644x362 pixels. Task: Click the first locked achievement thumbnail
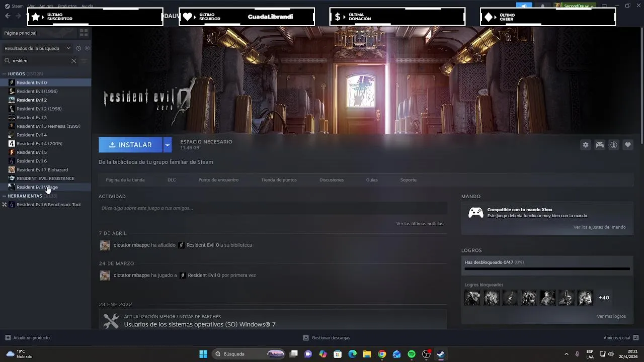click(x=472, y=298)
